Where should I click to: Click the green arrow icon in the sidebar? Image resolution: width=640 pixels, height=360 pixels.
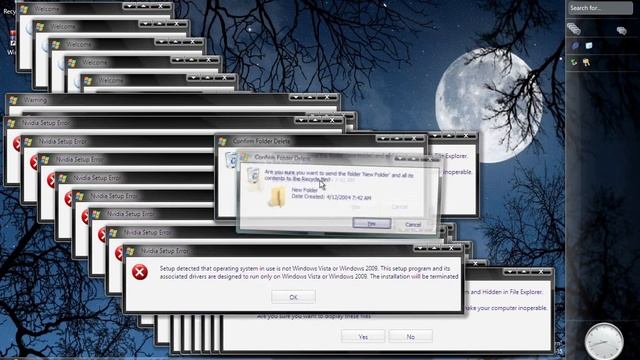tap(574, 62)
